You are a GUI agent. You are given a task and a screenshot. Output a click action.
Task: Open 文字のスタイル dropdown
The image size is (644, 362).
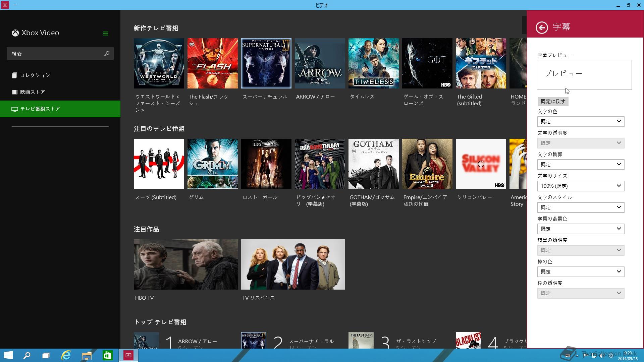pyautogui.click(x=581, y=207)
